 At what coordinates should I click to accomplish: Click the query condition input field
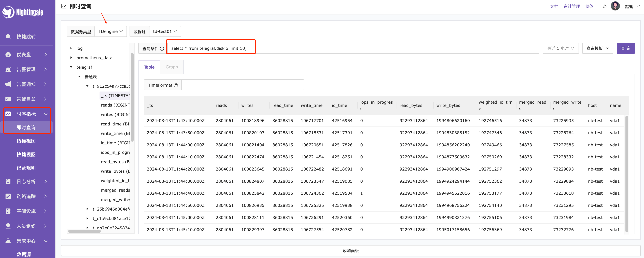354,48
